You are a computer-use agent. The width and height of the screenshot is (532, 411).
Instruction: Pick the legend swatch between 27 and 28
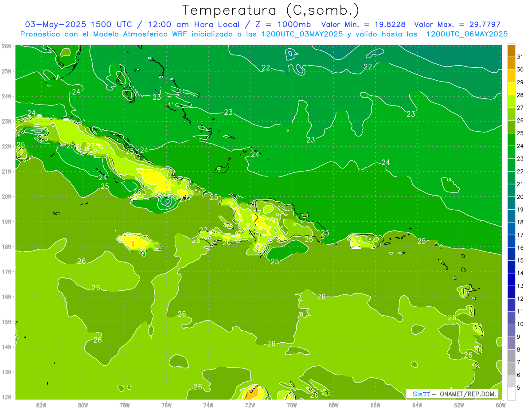pyautogui.click(x=511, y=101)
